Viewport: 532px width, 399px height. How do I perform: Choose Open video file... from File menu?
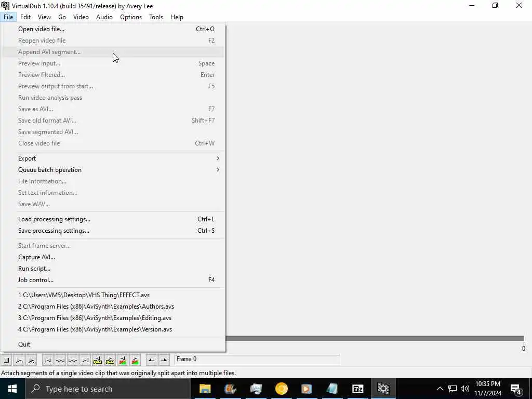pyautogui.click(x=113, y=29)
